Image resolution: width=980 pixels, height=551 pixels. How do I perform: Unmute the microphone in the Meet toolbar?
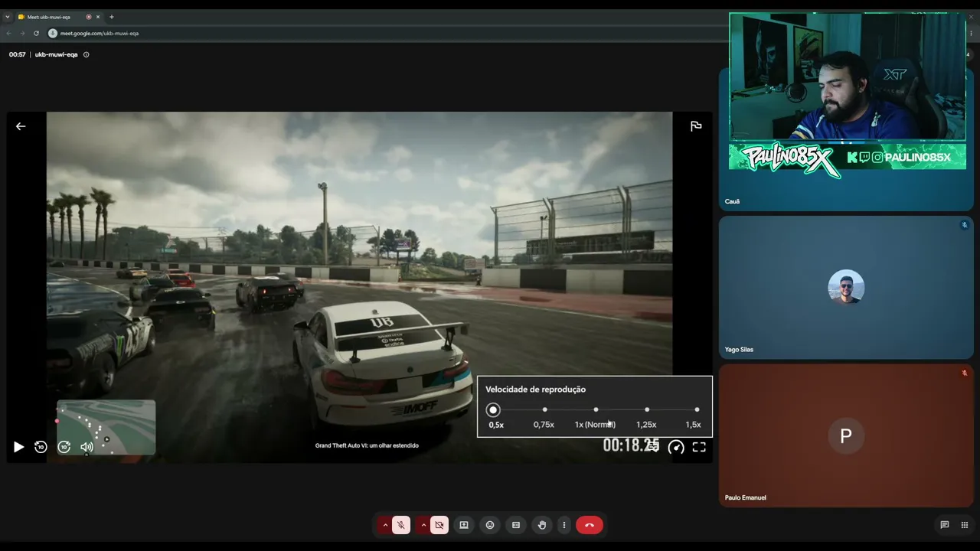click(x=401, y=525)
